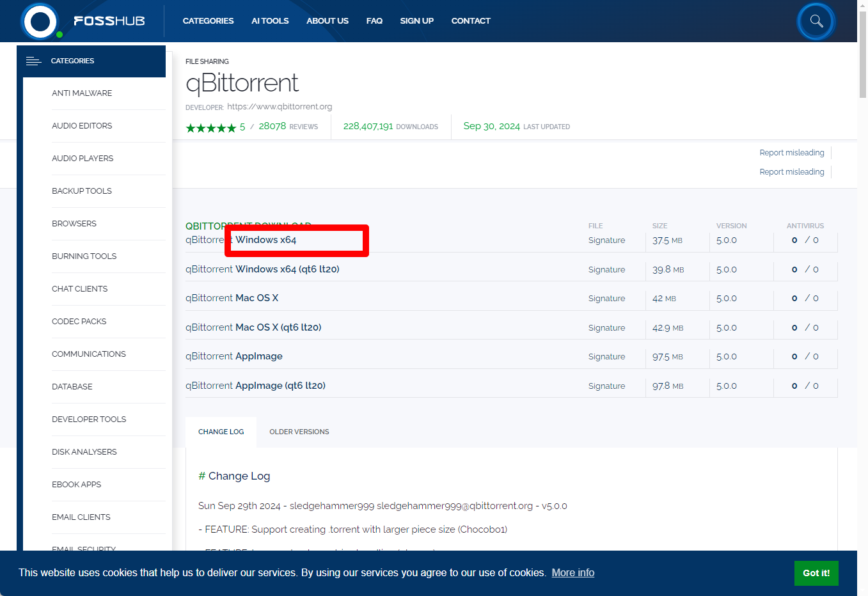Click the five-star rating icons
868x596 pixels.
point(211,127)
